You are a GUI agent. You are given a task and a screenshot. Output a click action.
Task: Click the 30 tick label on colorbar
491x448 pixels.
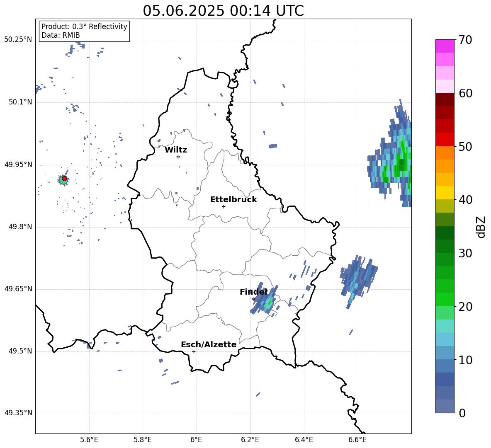click(465, 253)
